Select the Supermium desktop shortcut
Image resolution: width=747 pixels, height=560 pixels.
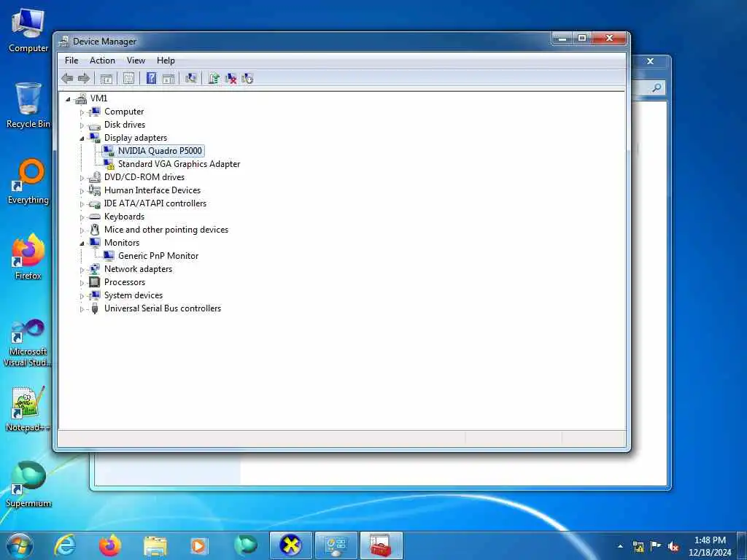click(x=28, y=485)
